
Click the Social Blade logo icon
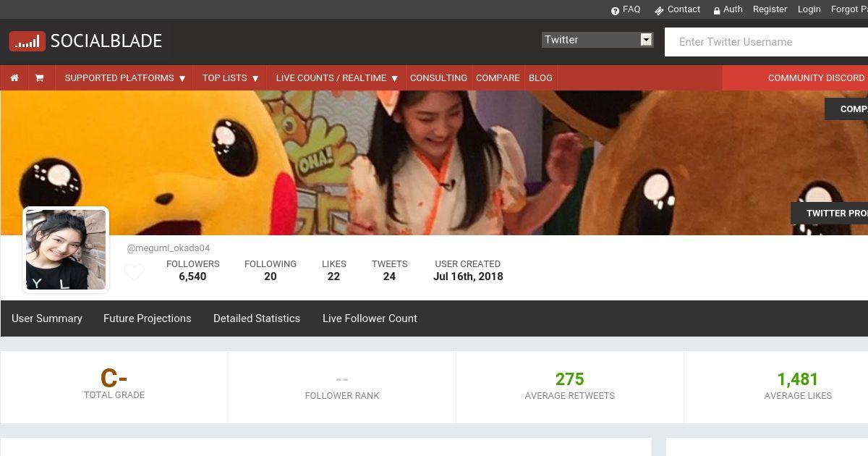[27, 41]
